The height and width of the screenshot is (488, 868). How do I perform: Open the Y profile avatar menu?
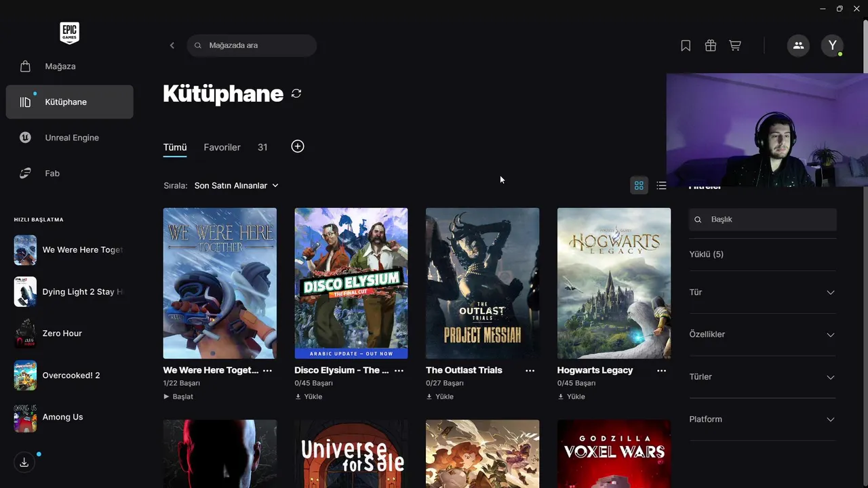832,45
